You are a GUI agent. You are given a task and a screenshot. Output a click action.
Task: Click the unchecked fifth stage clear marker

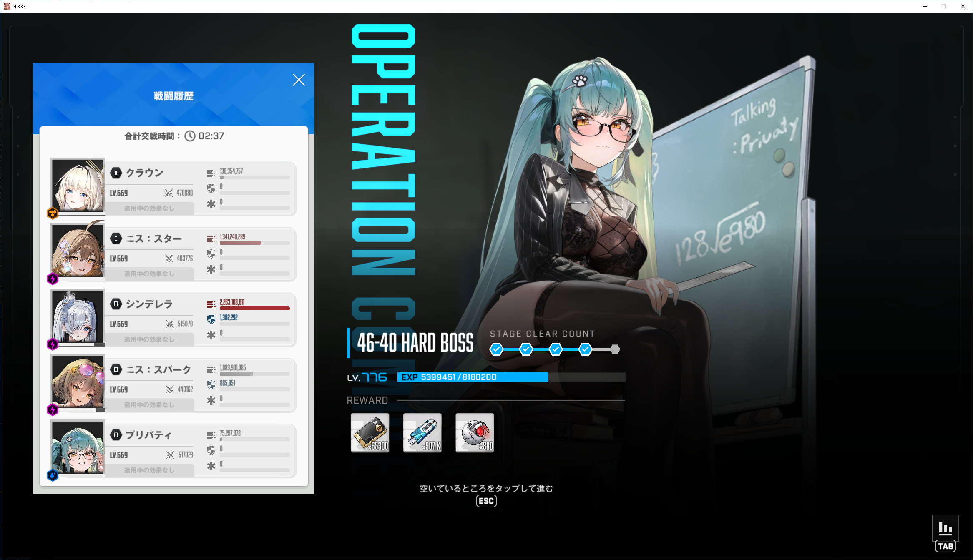pos(615,349)
